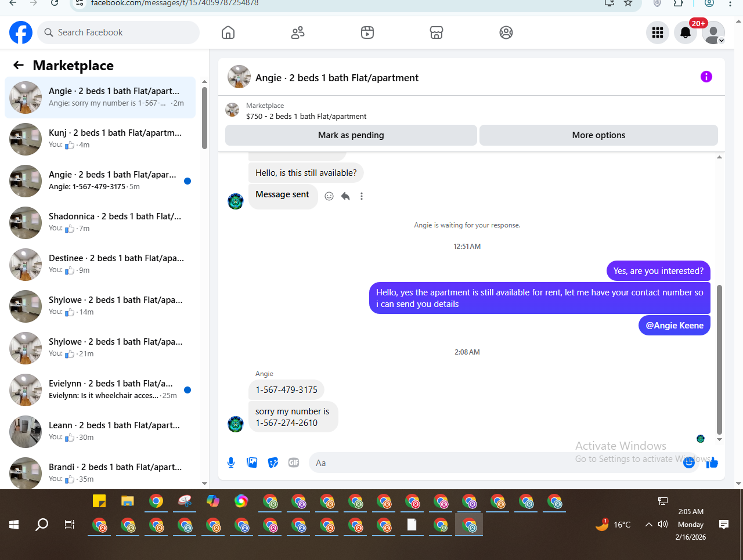The image size is (743, 560).
Task: Click the 1-567-479-3175 message bubble
Action: coord(286,390)
